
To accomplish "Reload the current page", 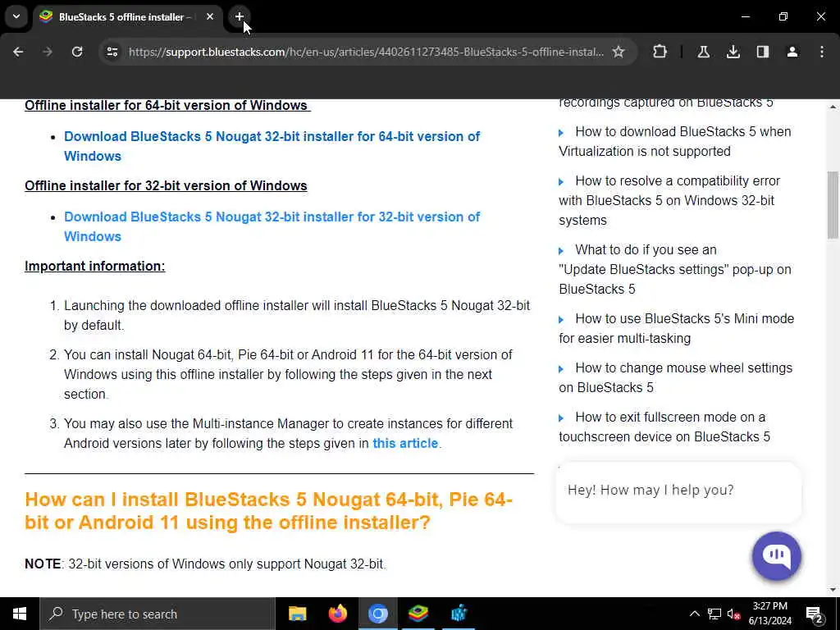I will [x=77, y=52].
